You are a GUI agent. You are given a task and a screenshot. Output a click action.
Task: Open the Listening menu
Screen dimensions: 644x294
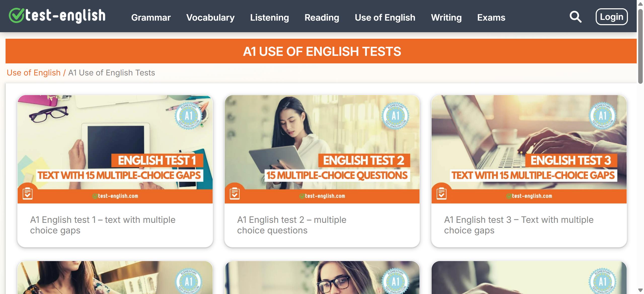click(270, 17)
